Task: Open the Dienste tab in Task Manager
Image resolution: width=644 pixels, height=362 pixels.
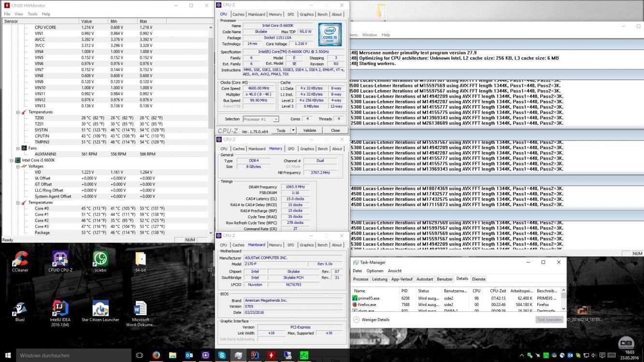Action: click(479, 279)
